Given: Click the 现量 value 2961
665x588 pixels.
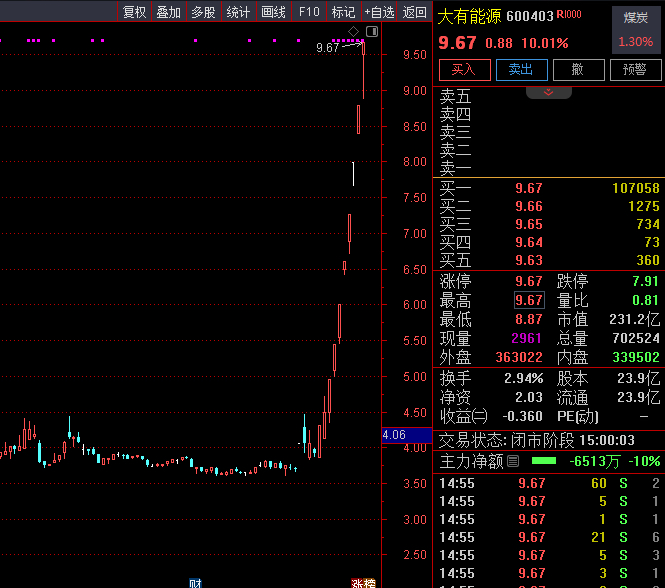Looking at the screenshot, I should tap(526, 338).
